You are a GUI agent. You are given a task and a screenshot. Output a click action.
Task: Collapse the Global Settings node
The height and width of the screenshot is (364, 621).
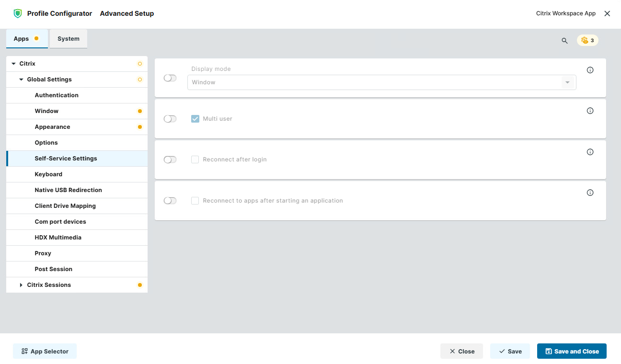pos(21,80)
